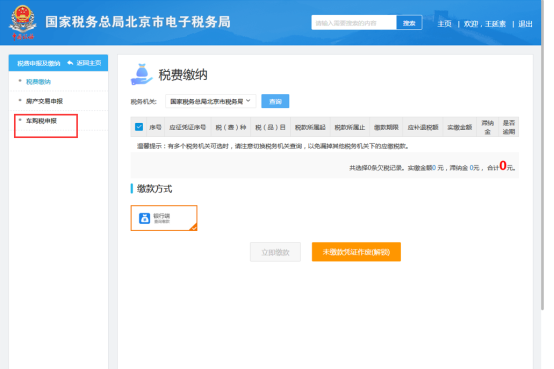Open the 主页 home link
This screenshot has height=369, width=554.
tap(444, 24)
